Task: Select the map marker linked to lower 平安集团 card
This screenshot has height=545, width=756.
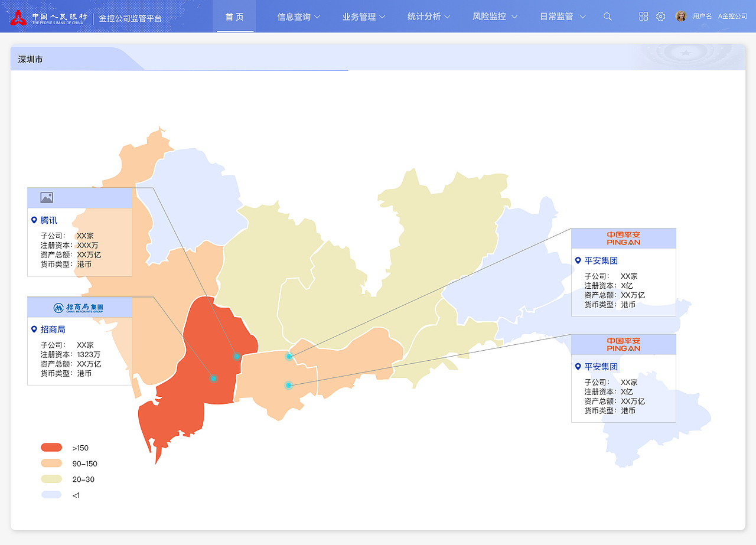Action: [x=288, y=386]
